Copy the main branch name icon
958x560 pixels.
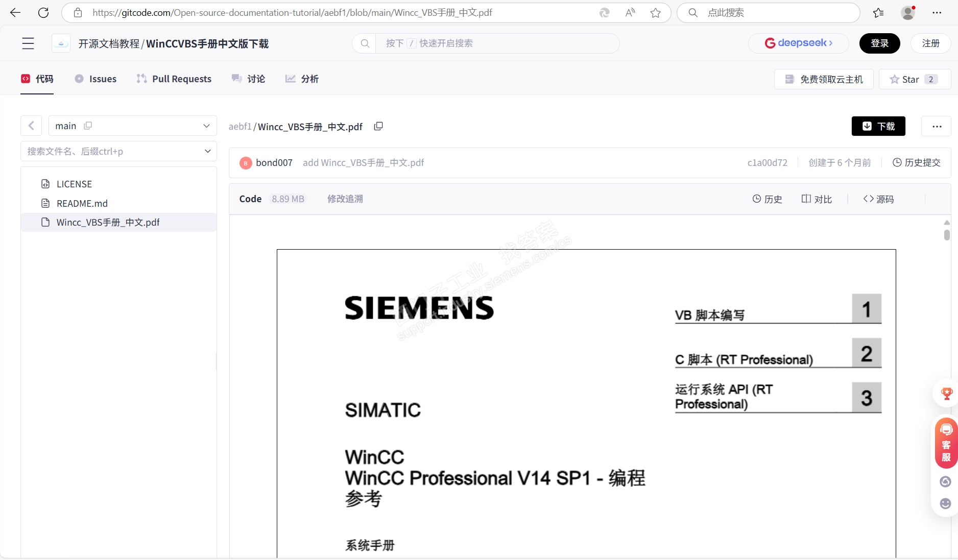88,126
